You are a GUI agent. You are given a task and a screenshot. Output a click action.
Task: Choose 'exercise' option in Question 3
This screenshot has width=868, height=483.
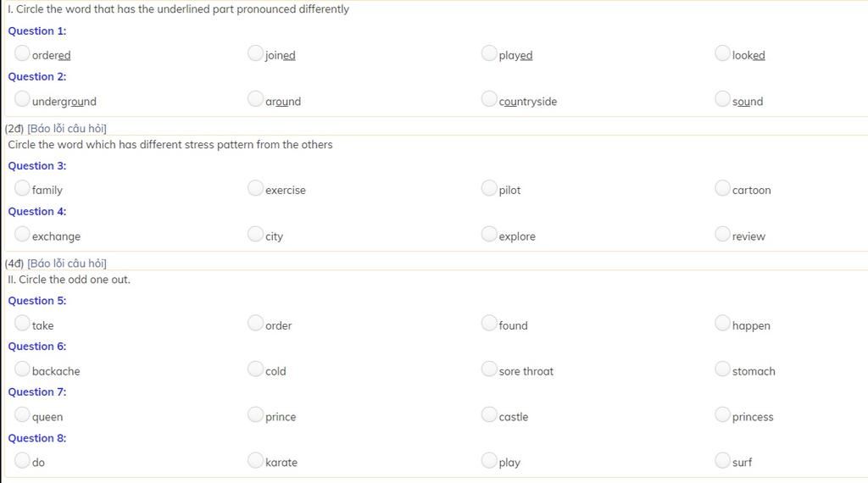point(255,188)
